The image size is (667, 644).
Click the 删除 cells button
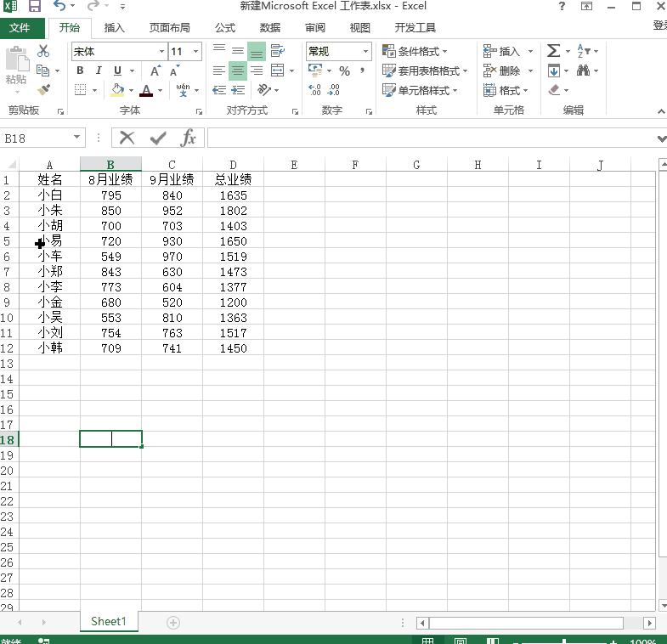click(x=502, y=71)
